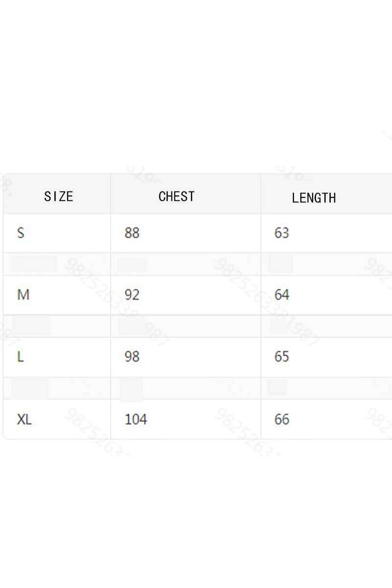
Task: Click length value 63
Action: (282, 233)
